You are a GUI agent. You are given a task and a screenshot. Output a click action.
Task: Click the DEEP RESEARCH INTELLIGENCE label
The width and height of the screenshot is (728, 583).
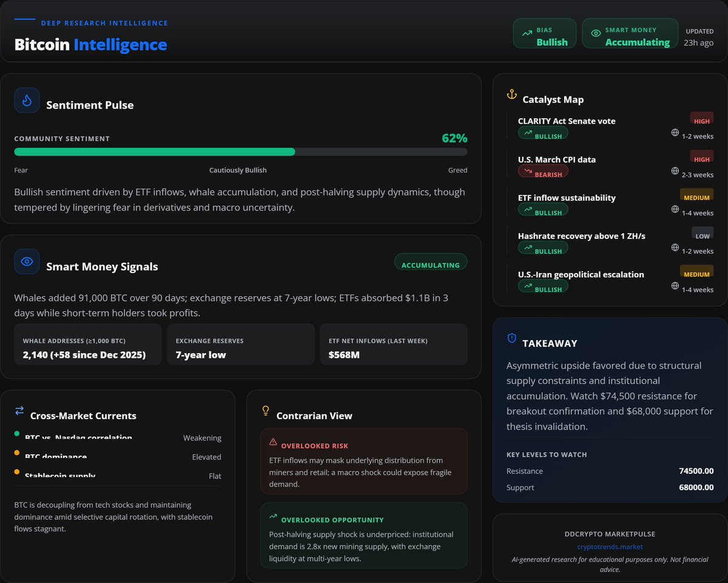point(104,23)
